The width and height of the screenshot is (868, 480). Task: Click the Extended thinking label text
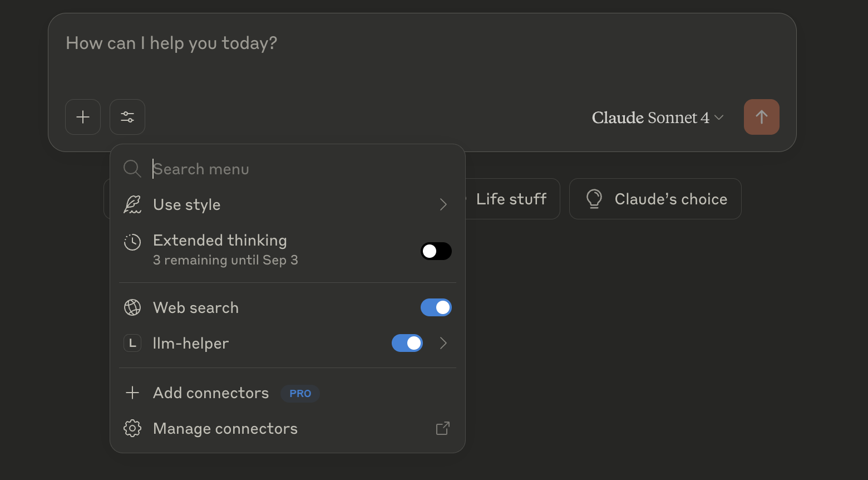coord(220,241)
